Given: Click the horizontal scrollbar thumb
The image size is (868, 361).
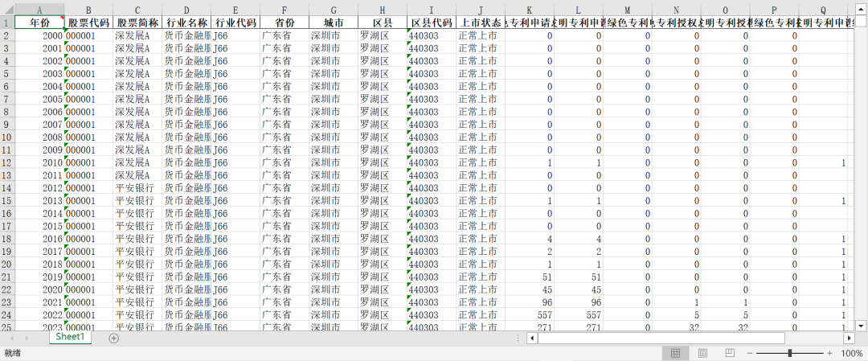Looking at the screenshot, I should pos(661,338).
